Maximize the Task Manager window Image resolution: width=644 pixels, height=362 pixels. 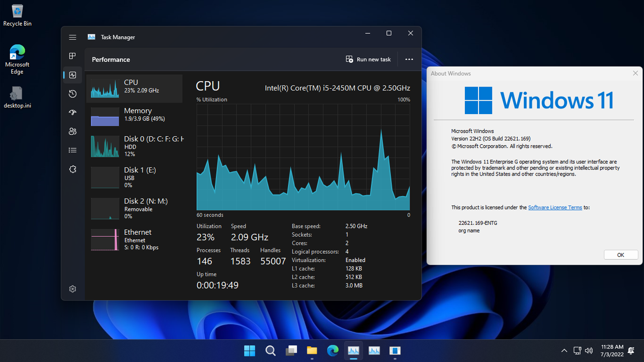pos(388,33)
